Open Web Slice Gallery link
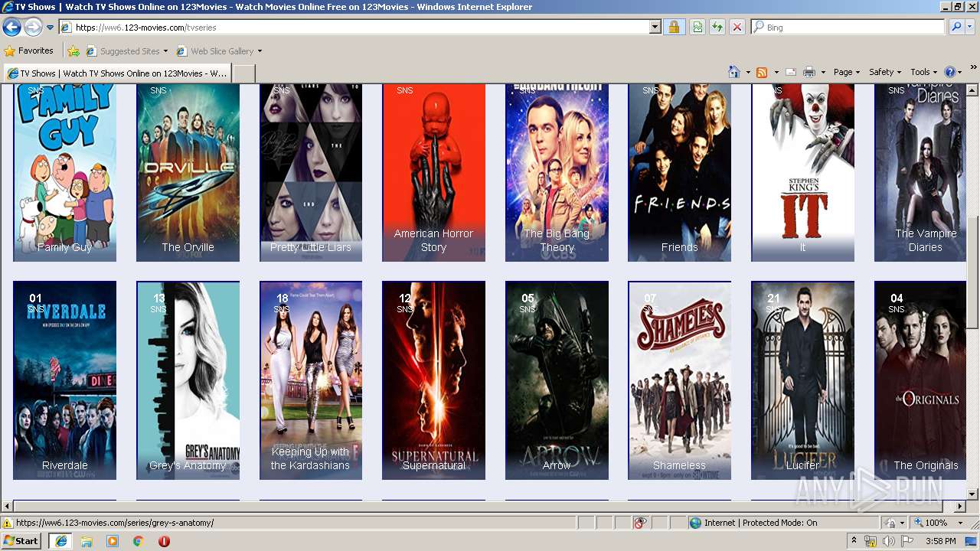The height and width of the screenshot is (551, 980). pos(215,51)
